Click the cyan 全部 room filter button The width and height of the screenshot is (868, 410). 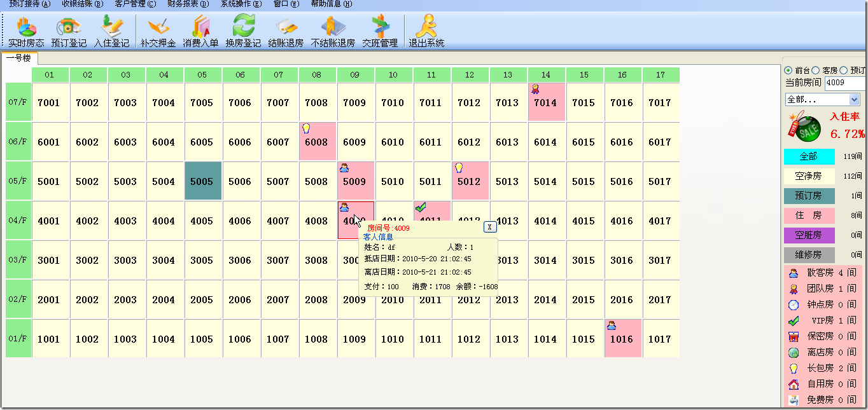coord(809,156)
